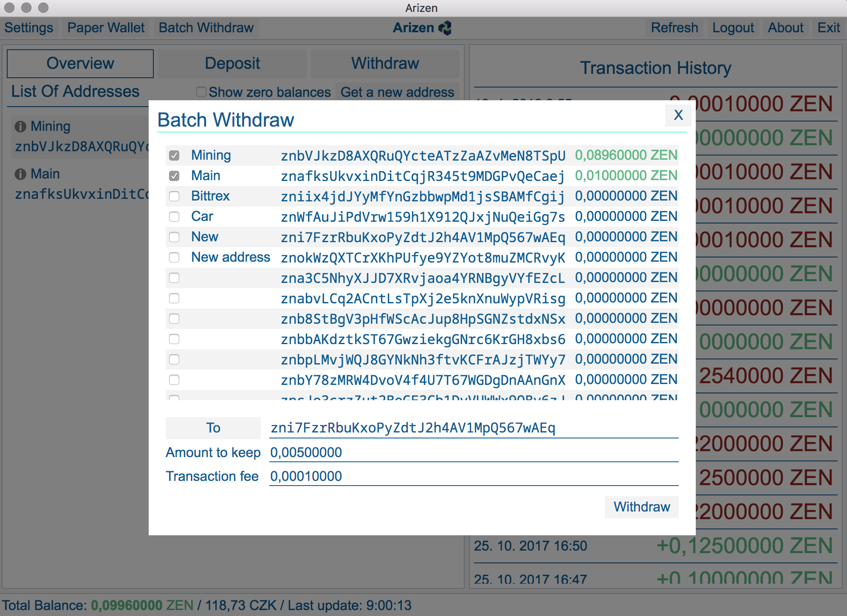
Task: Check the Car address checkbox
Action: coord(174,217)
